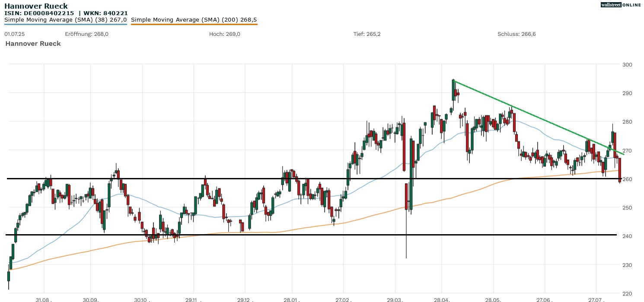Click the green descending trendline

click(539, 118)
